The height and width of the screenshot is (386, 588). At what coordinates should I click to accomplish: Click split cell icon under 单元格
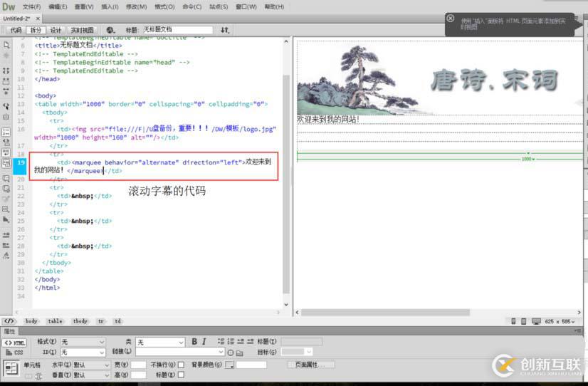pyautogui.click(x=38, y=376)
